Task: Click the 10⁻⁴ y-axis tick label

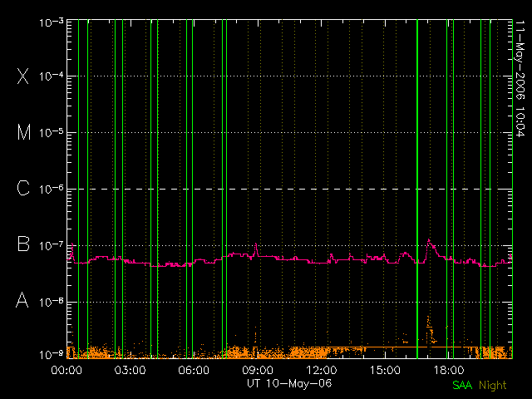Action: (x=52, y=76)
